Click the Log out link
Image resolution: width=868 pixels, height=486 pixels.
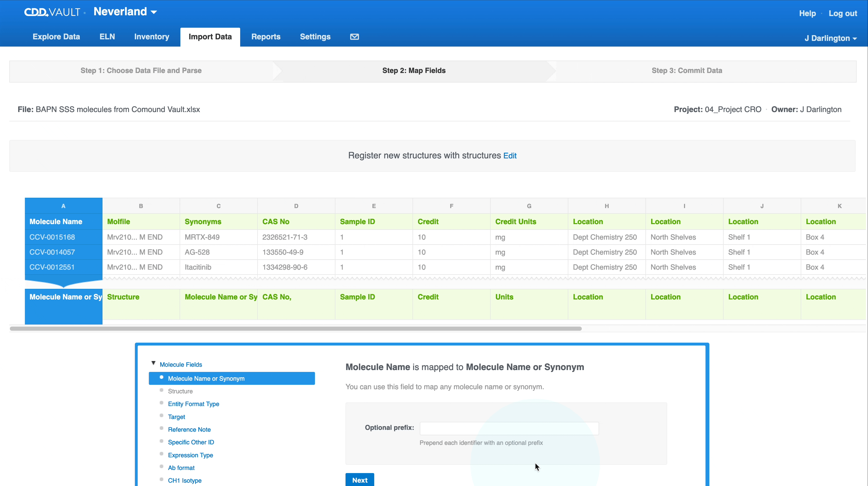click(x=843, y=13)
